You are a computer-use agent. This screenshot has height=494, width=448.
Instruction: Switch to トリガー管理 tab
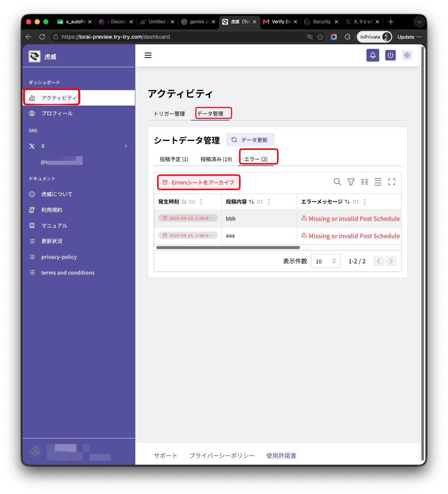[x=169, y=113]
